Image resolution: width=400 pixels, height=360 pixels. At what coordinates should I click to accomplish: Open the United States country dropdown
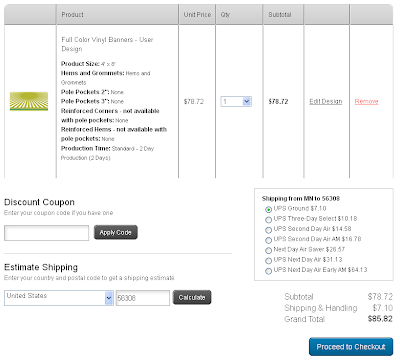click(59, 298)
